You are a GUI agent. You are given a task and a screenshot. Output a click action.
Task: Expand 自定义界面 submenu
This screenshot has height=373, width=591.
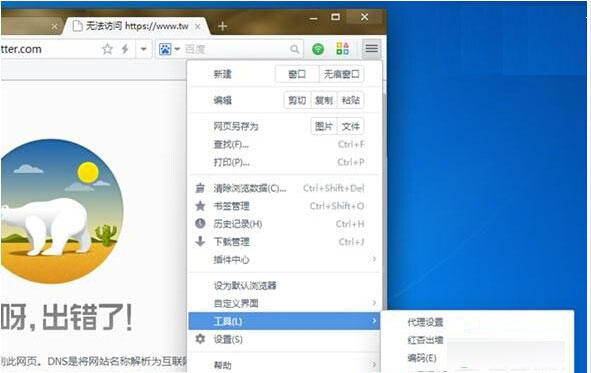[285, 303]
